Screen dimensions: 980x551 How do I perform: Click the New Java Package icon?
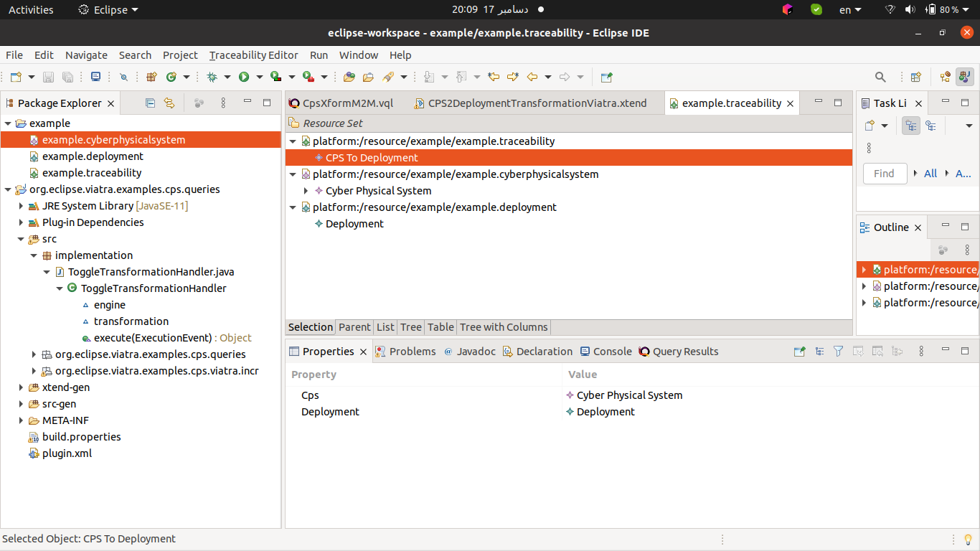pos(151,77)
